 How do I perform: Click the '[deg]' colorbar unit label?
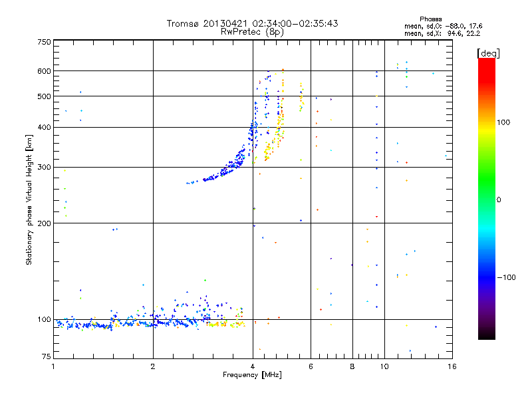[x=488, y=53]
